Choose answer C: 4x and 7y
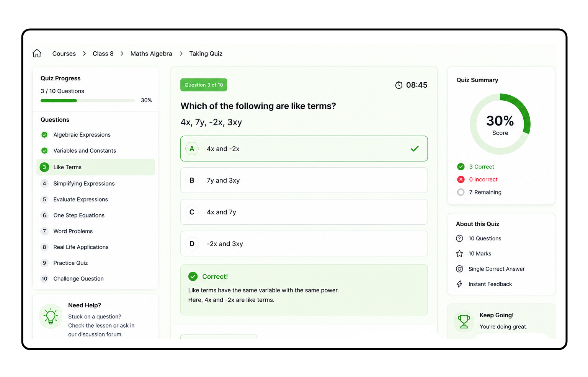 pos(304,212)
